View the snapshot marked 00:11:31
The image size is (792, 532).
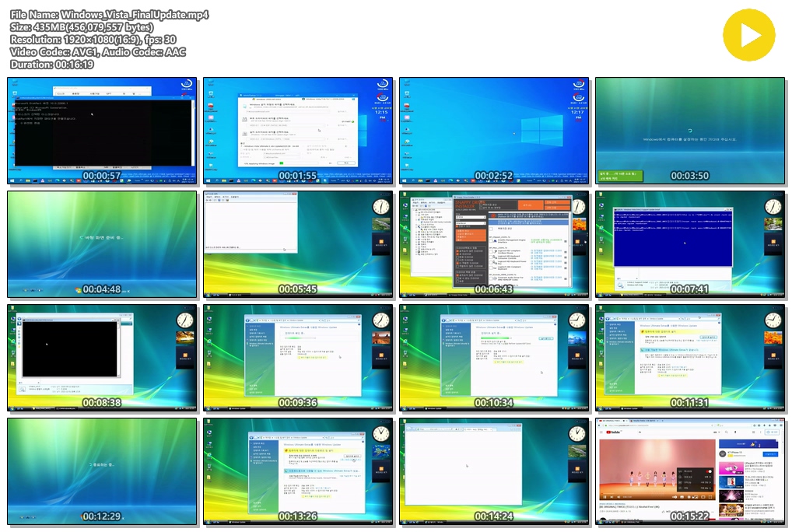[690, 358]
